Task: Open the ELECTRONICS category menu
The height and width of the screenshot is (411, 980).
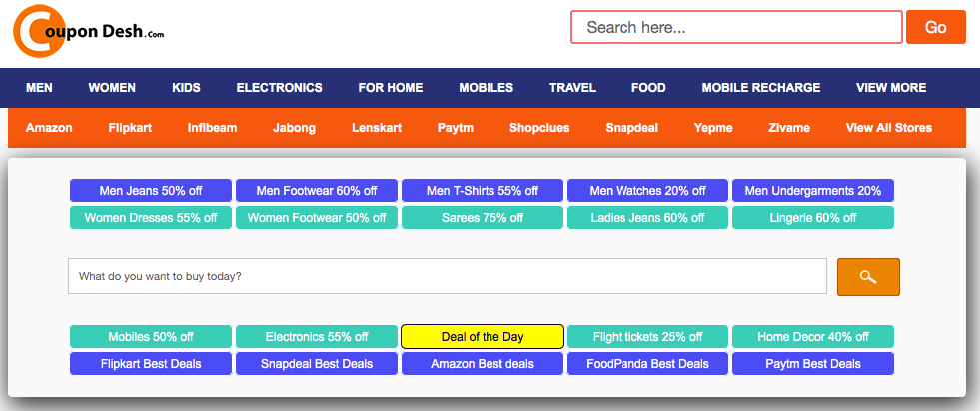Action: pyautogui.click(x=280, y=88)
